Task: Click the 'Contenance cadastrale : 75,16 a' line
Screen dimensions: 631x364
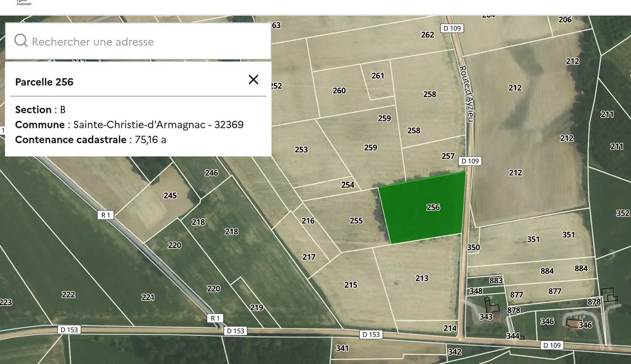Action: (91, 140)
